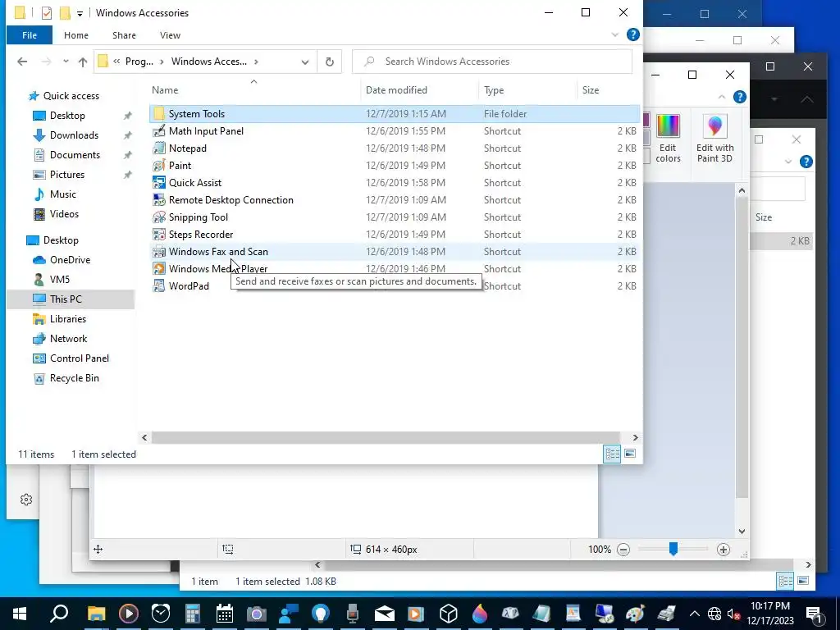This screenshot has width=840, height=630.
Task: Select the Snipping Tool shortcut icon
Action: 158,217
